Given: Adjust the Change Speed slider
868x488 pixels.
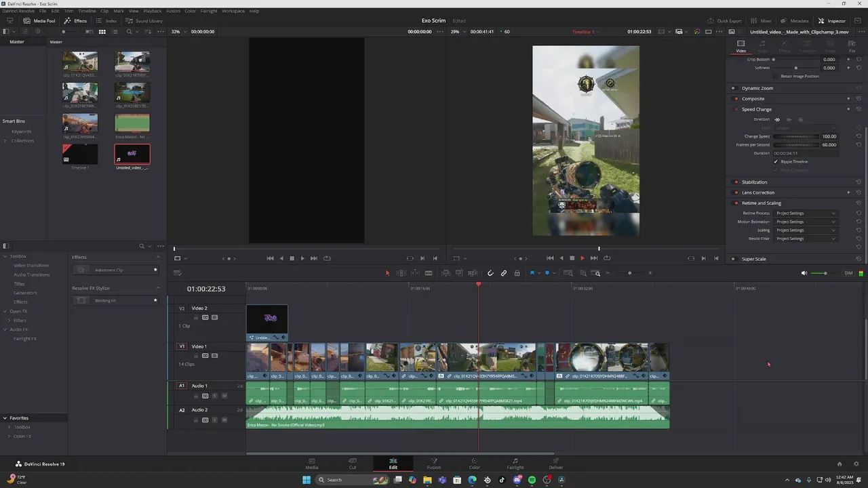Looking at the screenshot, I should pyautogui.click(x=796, y=136).
